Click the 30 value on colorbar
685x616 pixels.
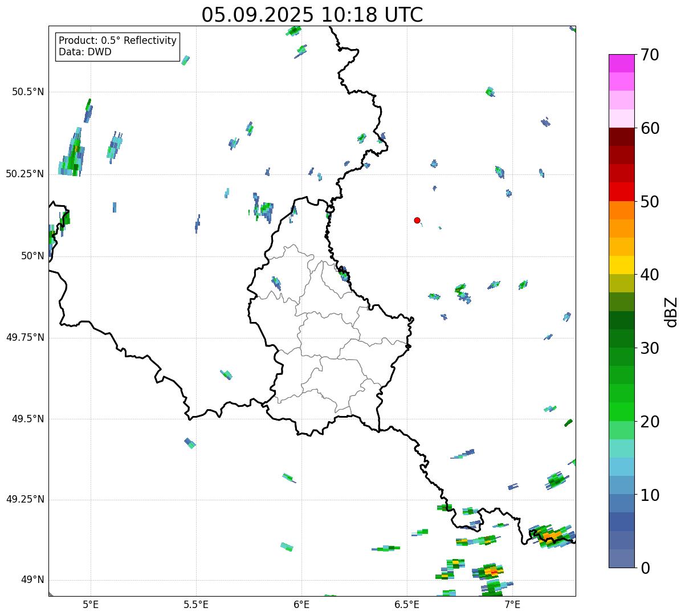(650, 348)
